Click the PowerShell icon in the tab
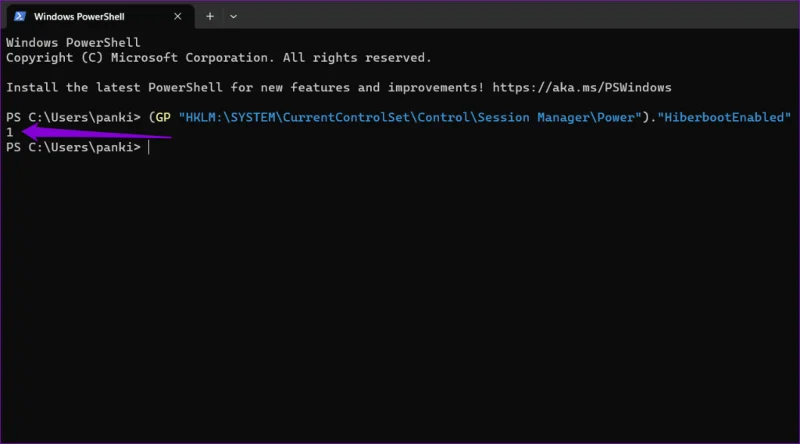The height and width of the screenshot is (444, 800). pos(19,16)
